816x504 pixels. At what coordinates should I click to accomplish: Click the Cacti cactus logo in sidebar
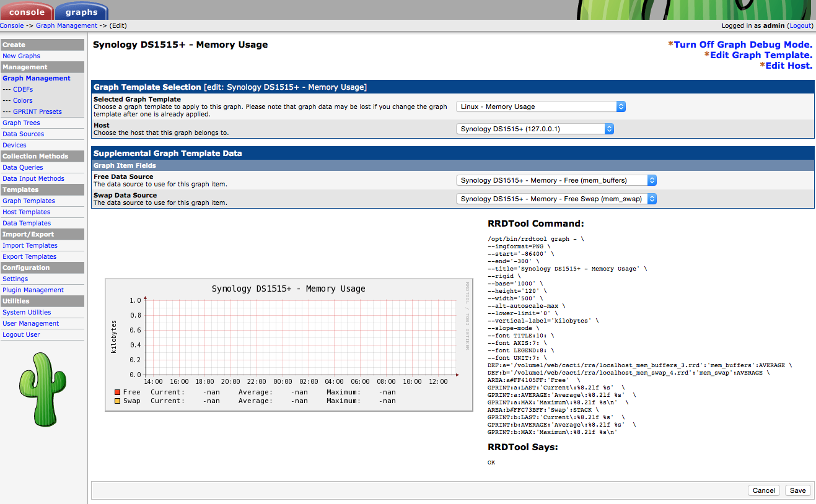(42, 389)
